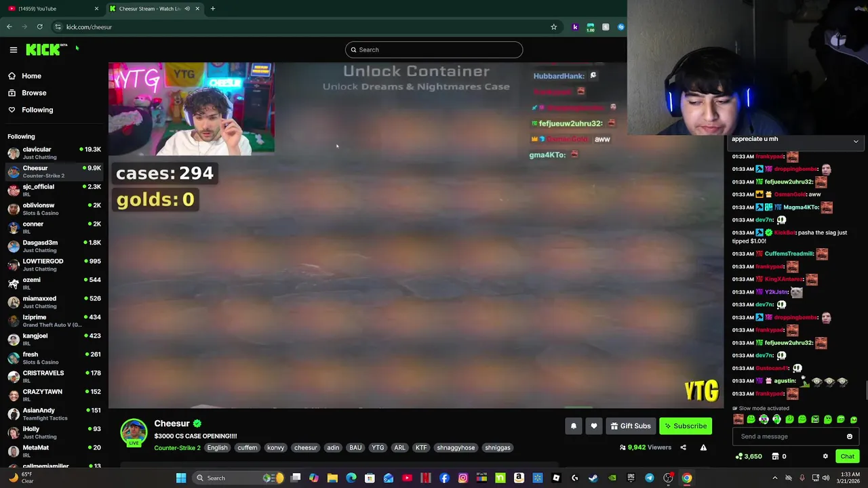Open Browse in sidebar

[34, 93]
